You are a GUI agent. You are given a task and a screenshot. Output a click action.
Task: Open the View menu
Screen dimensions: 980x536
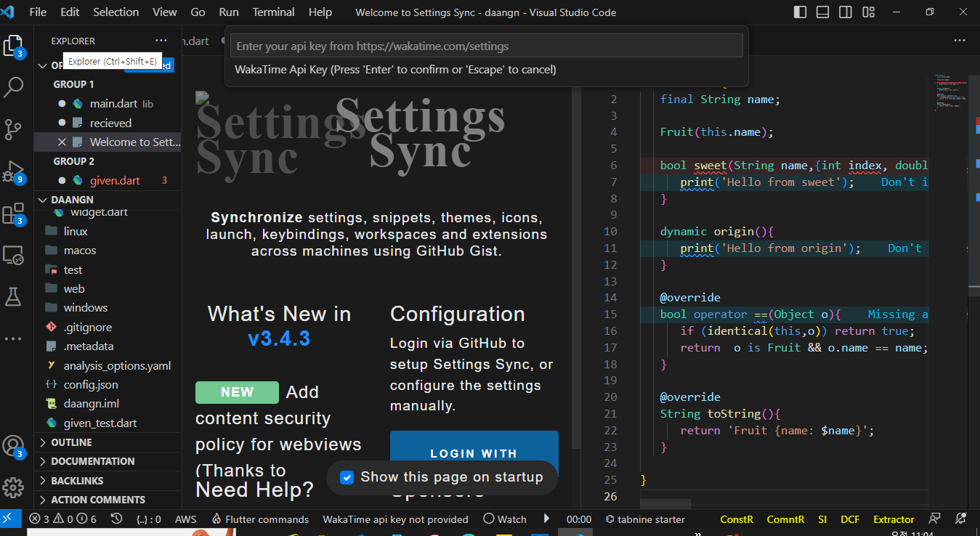(x=165, y=12)
